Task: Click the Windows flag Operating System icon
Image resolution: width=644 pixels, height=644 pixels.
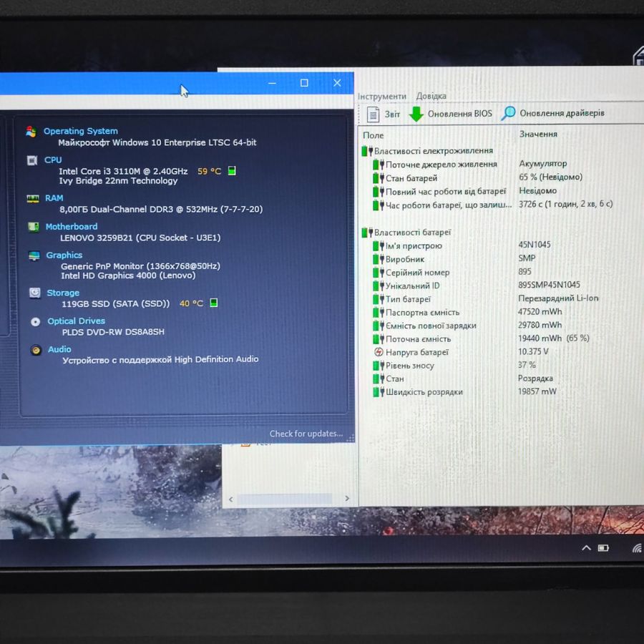Action: pyautogui.click(x=31, y=132)
